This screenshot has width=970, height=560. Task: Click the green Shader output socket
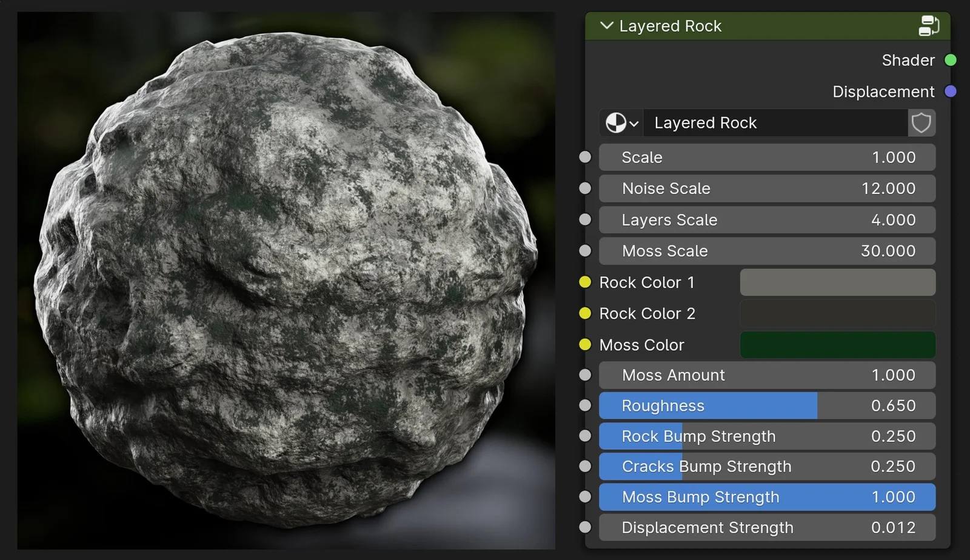click(951, 60)
